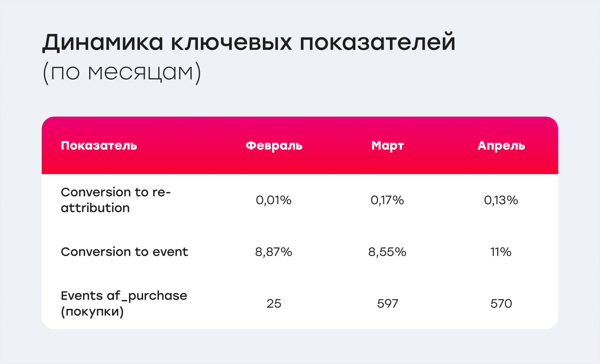Viewport: 600px width, 364px height.
Task: Click the 8,87% February cell
Action: click(x=274, y=252)
